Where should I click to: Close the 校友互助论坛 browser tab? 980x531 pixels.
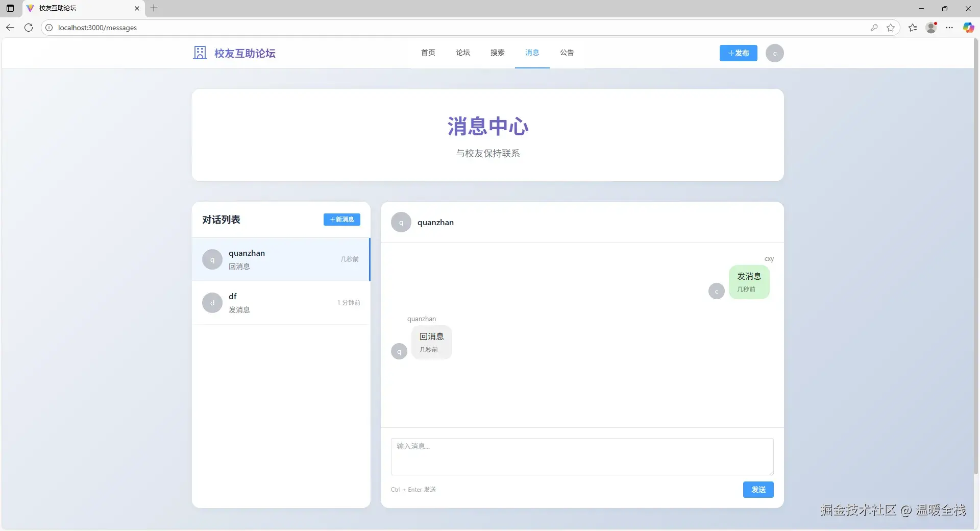tap(137, 8)
